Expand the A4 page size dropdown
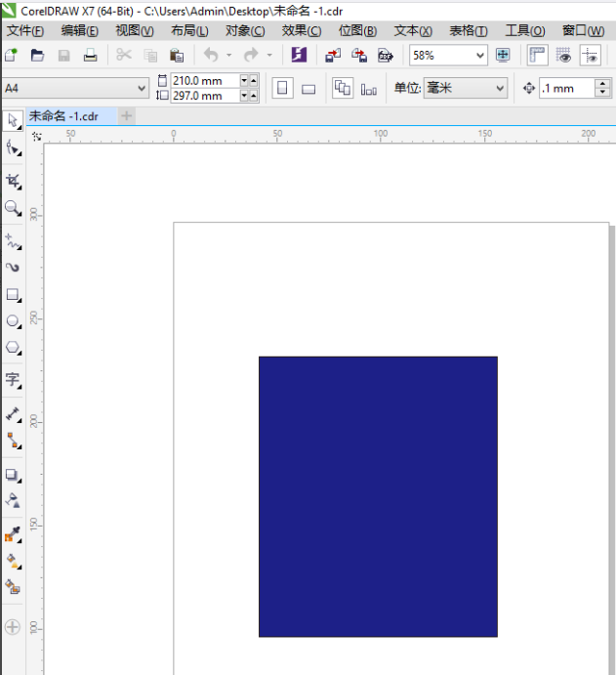616x675 pixels. click(142, 89)
